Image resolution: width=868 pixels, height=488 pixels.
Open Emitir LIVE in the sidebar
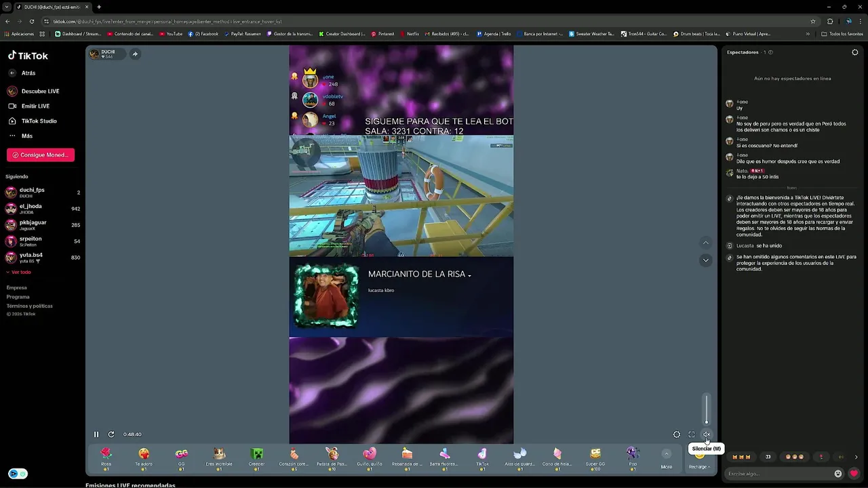coord(29,106)
